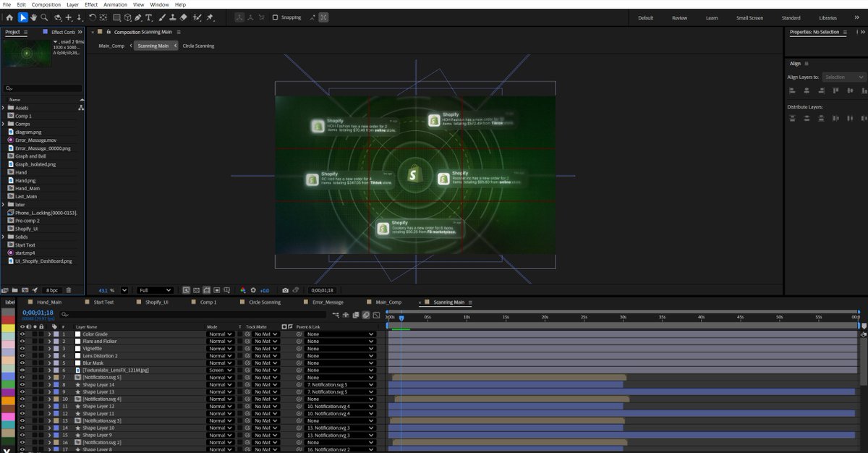The height and width of the screenshot is (453, 868).
Task: Open the Effect menu
Action: pyautogui.click(x=91, y=4)
